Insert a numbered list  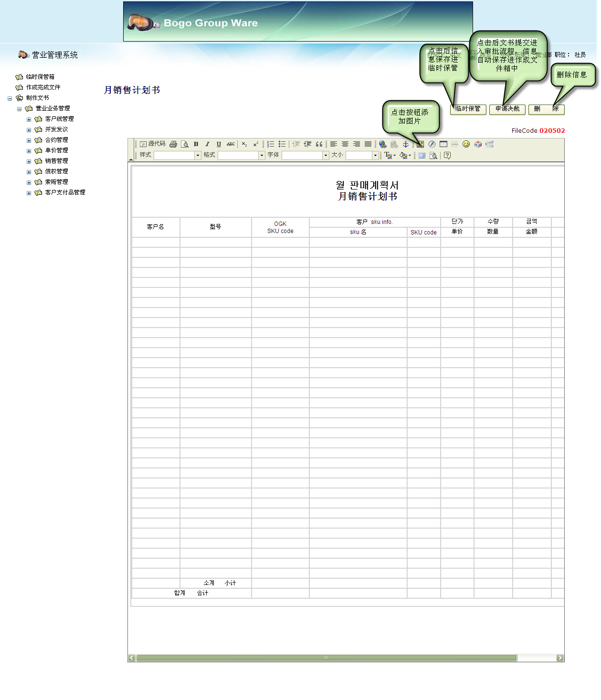click(271, 144)
